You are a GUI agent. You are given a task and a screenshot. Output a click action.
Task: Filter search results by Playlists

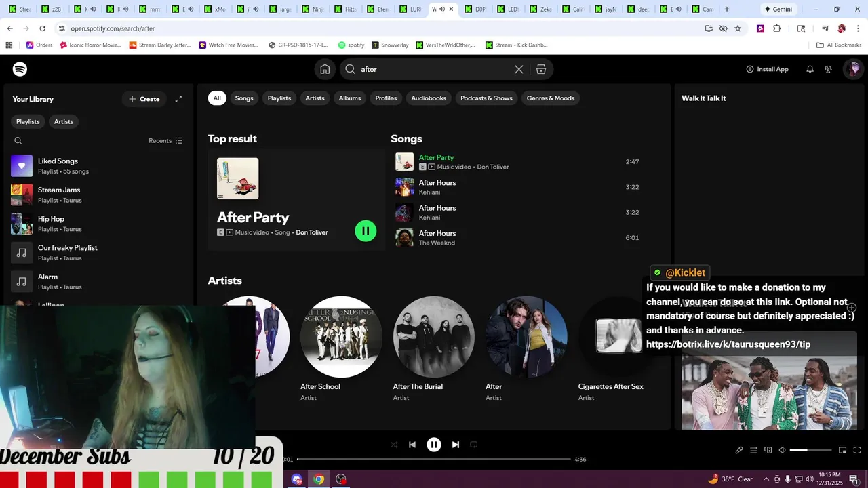tap(279, 98)
